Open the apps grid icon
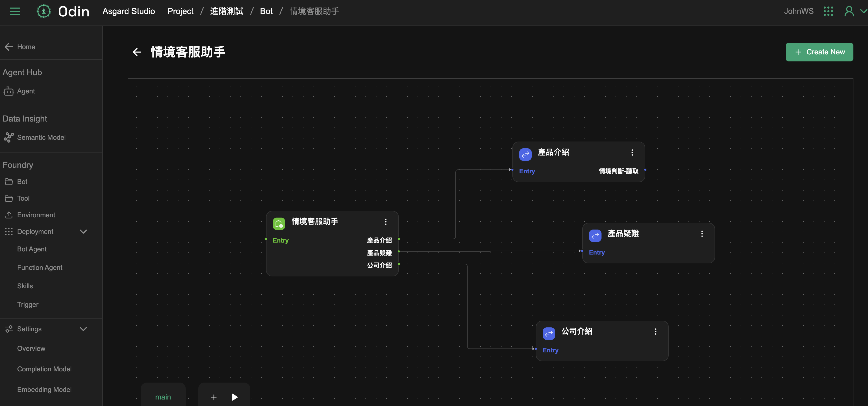 click(828, 11)
